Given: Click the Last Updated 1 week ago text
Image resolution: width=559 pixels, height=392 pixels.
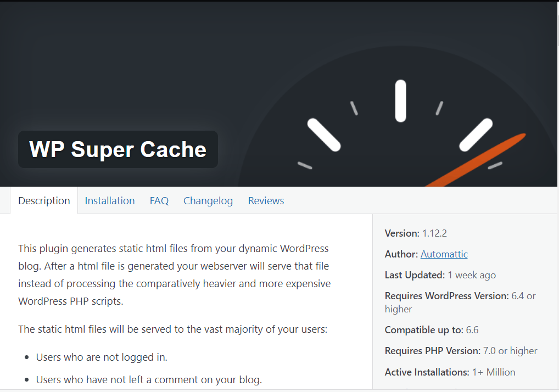Looking at the screenshot, I should click(x=440, y=275).
